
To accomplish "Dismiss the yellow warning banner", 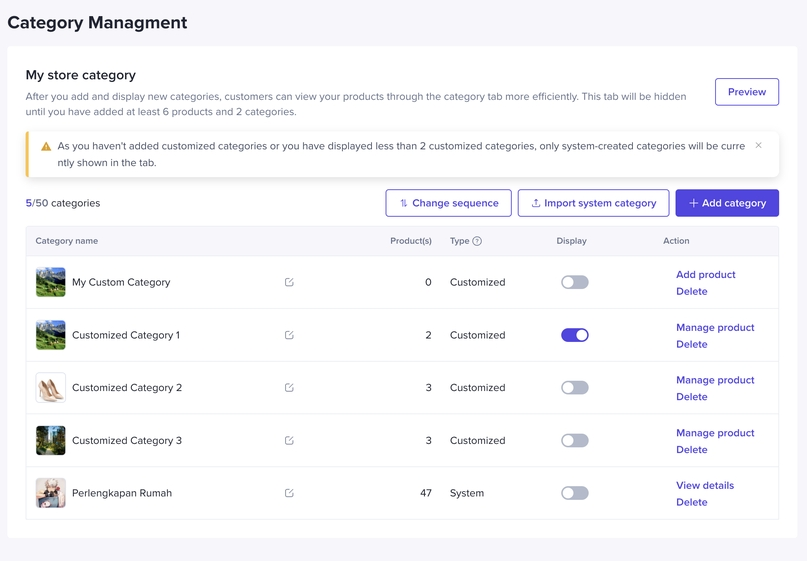I will coord(758,146).
